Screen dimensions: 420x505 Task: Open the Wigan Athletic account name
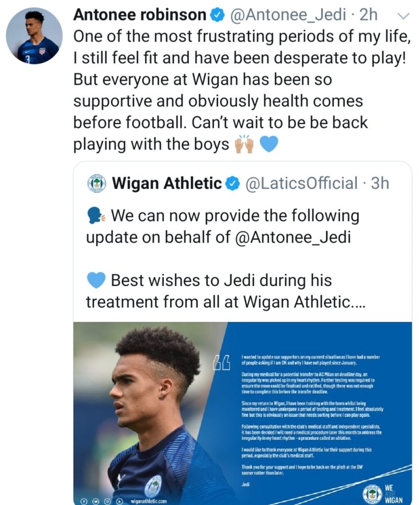tap(167, 184)
